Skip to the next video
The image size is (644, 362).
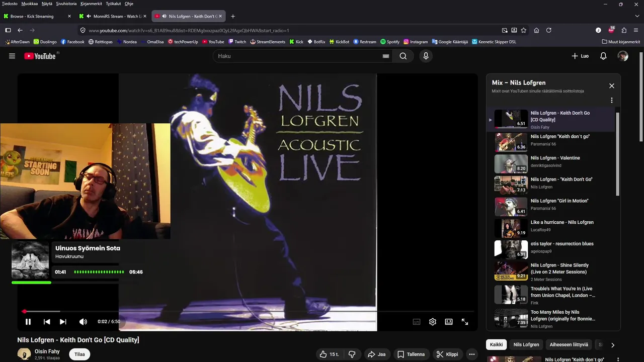point(63,322)
